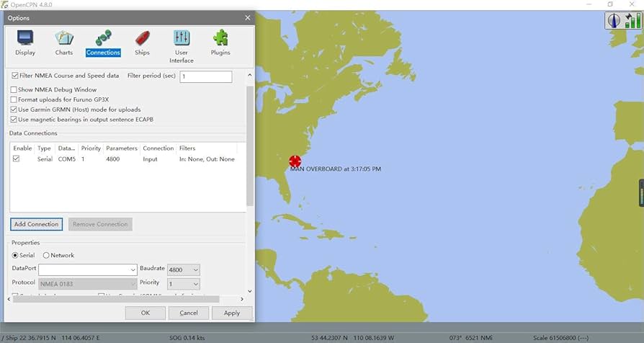Click the Priority column header

tap(91, 148)
